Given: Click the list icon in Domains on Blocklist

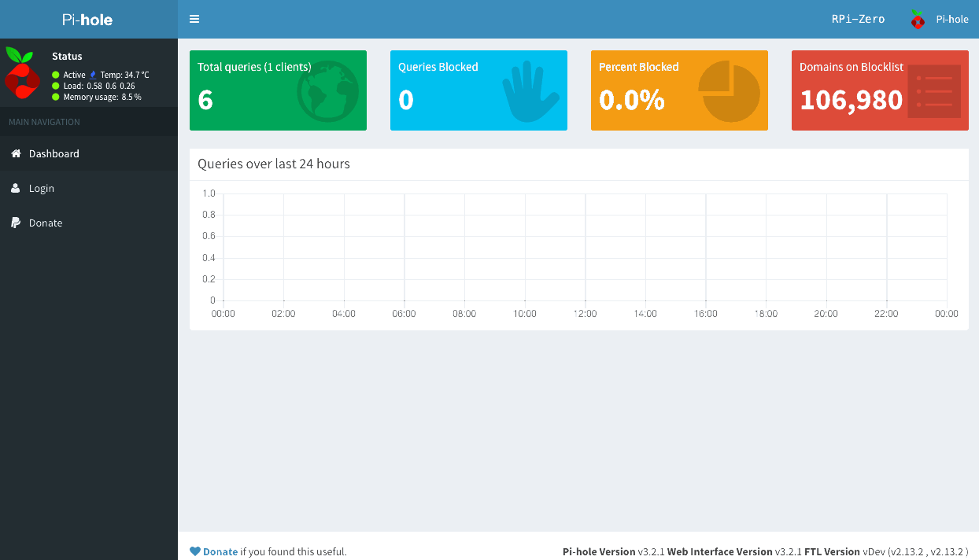Looking at the screenshot, I should (934, 91).
